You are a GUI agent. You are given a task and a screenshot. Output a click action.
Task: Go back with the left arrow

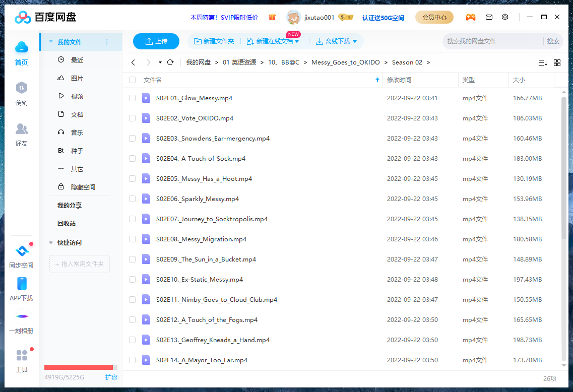134,62
